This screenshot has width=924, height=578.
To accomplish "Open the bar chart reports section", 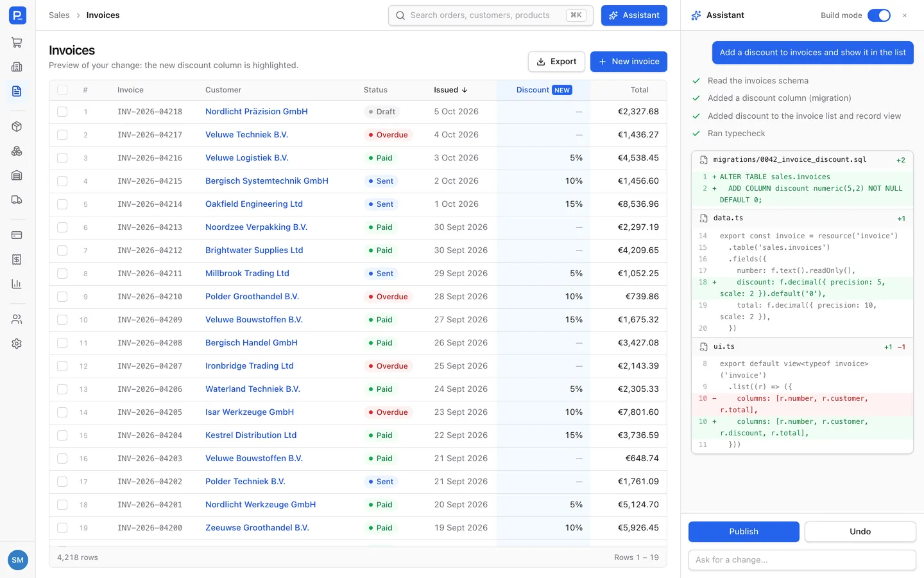I will tap(17, 284).
